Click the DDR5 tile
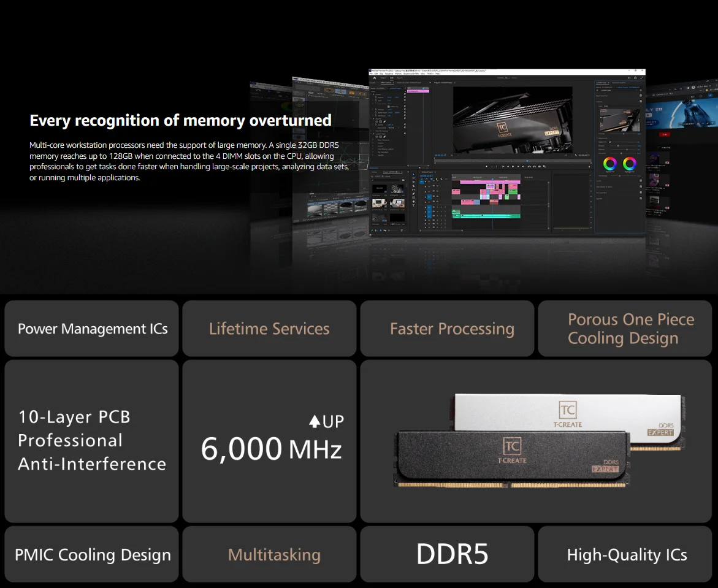 click(447, 554)
